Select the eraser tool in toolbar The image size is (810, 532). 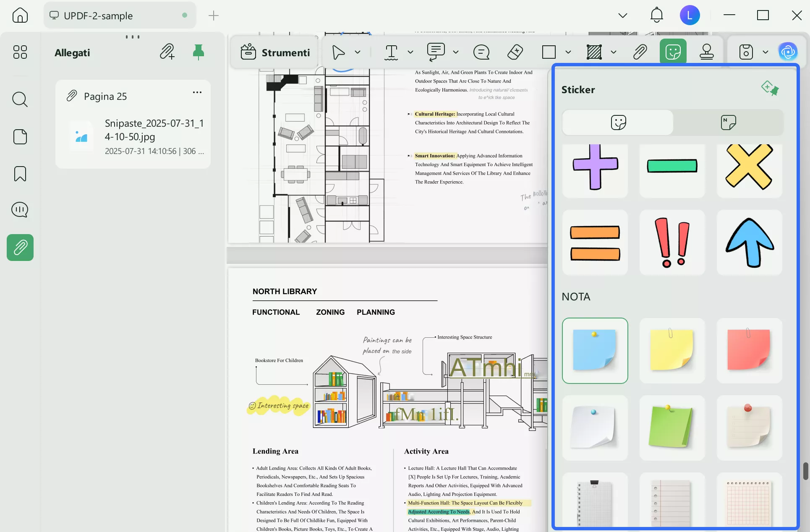coord(515,52)
